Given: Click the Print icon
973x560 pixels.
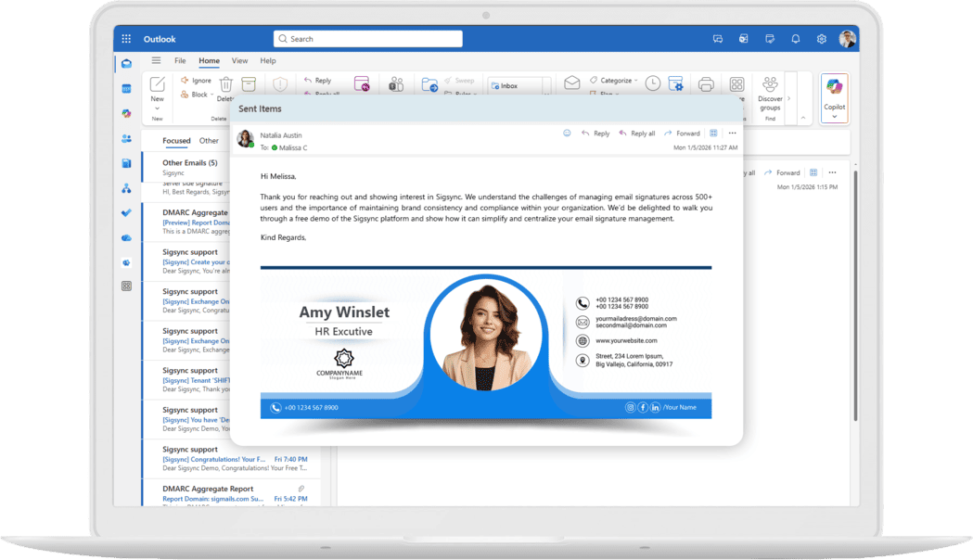Looking at the screenshot, I should (x=706, y=84).
